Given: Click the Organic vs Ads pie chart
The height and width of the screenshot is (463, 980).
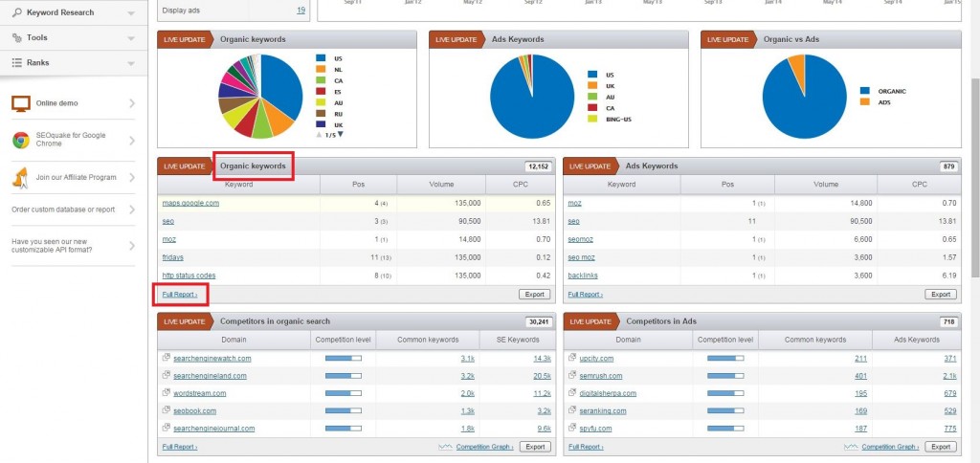Looking at the screenshot, I should point(804,97).
